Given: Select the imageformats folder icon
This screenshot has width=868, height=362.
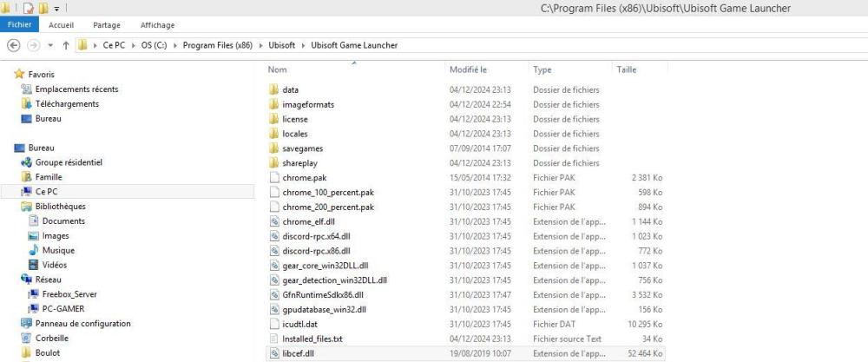Looking at the screenshot, I should [274, 104].
